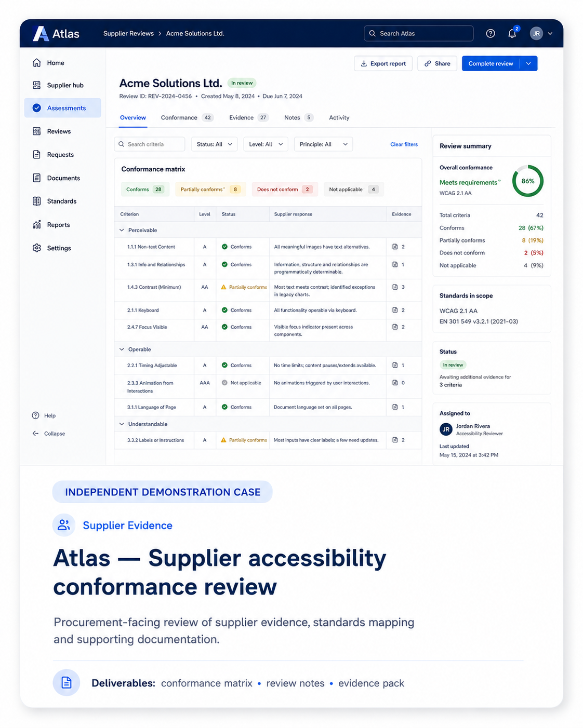Click Conforms status icon for 2.4.7 Focus Visible
Screen dimensions: 583x728
click(x=224, y=327)
